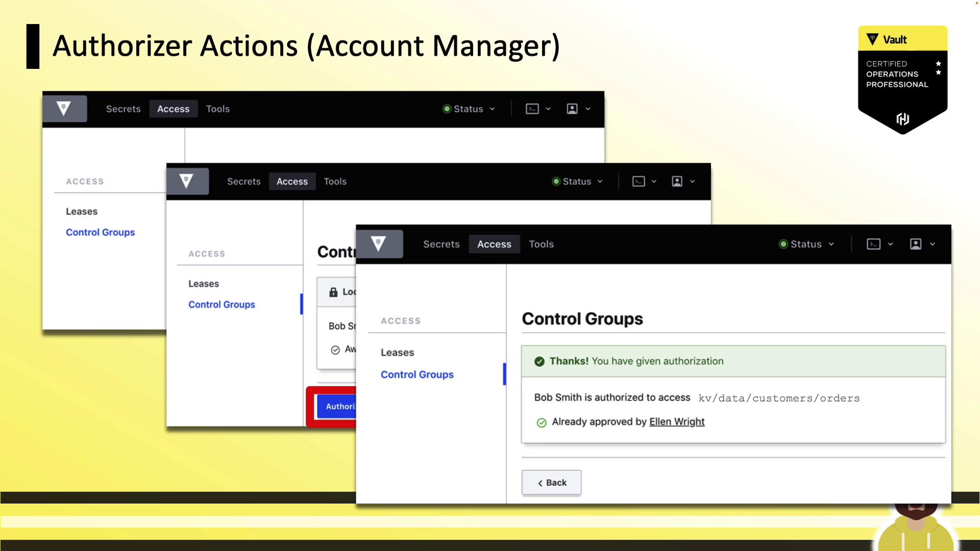Click the awaiting check icon in the middle window
980x551 pixels.
click(x=335, y=350)
